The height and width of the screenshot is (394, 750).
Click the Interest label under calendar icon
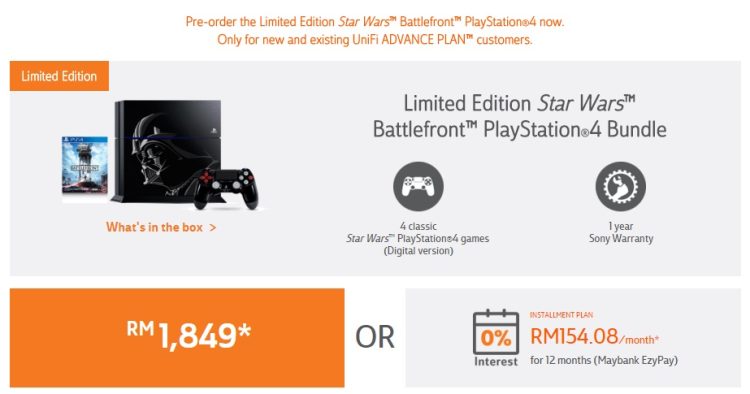(496, 361)
